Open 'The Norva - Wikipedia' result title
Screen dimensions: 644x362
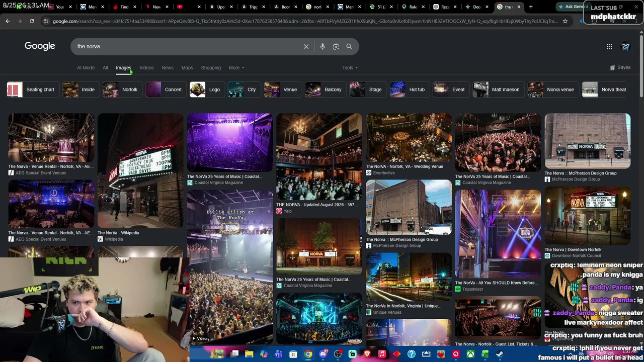[118, 233]
